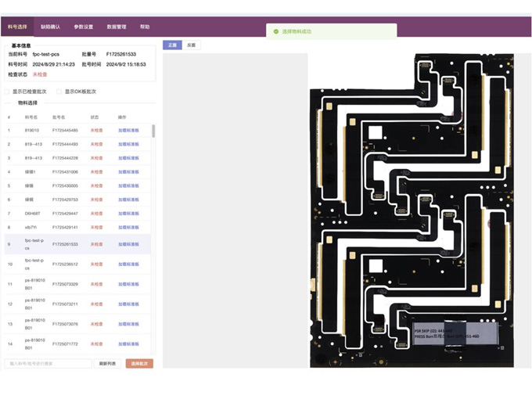Load standard board for row 1 819010
Screen dimensions: 532x403
pos(128,131)
